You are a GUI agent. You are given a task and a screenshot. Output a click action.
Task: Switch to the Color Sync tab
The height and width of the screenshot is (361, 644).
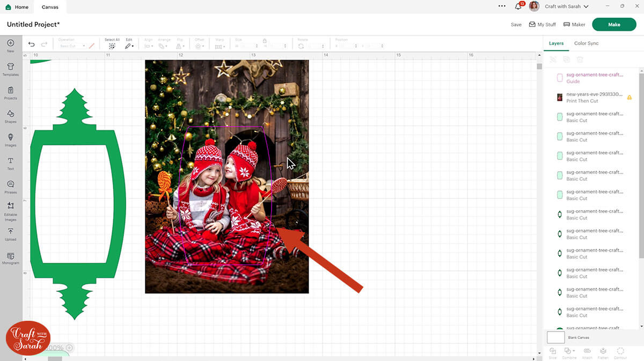[x=586, y=43]
